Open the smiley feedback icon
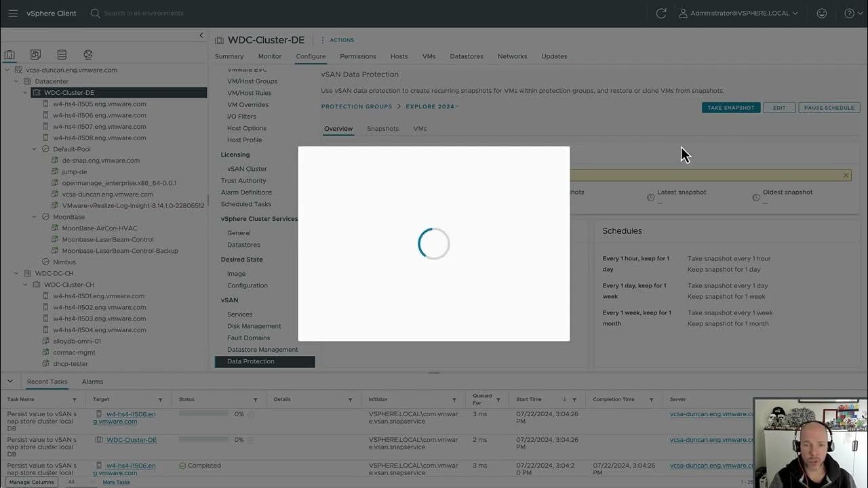The width and height of the screenshot is (868, 488). 822,13
